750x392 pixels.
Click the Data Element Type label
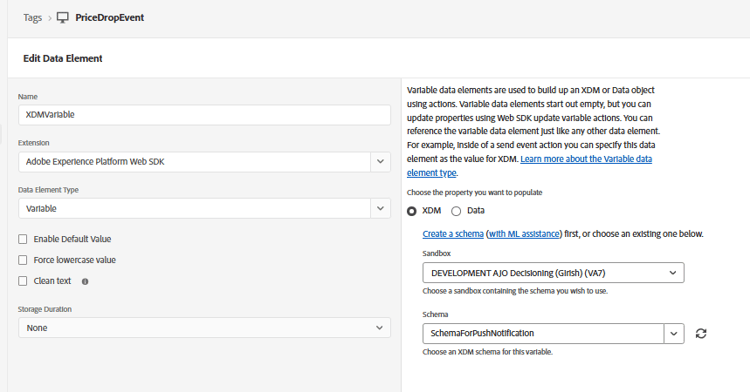(48, 190)
